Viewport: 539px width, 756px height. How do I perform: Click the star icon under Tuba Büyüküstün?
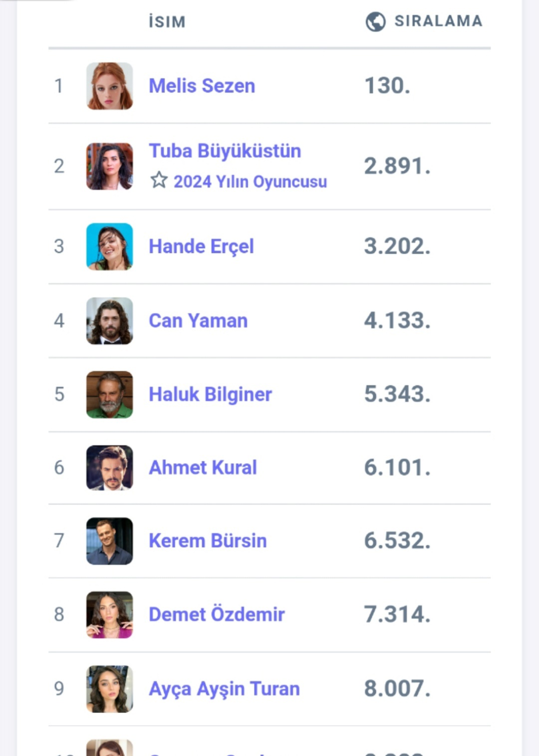click(159, 180)
